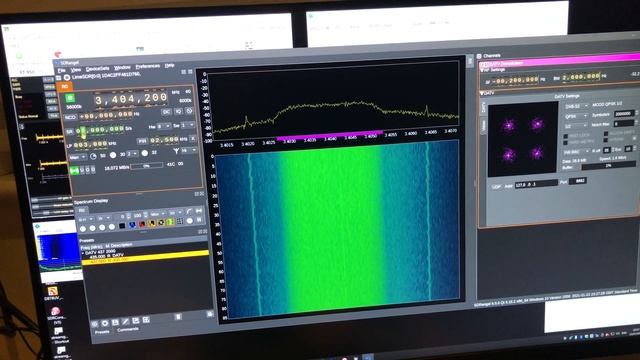Screen dimensions: 640x360
Task: Collapse the DATV 437 2000 preset group
Action: (x=83, y=253)
